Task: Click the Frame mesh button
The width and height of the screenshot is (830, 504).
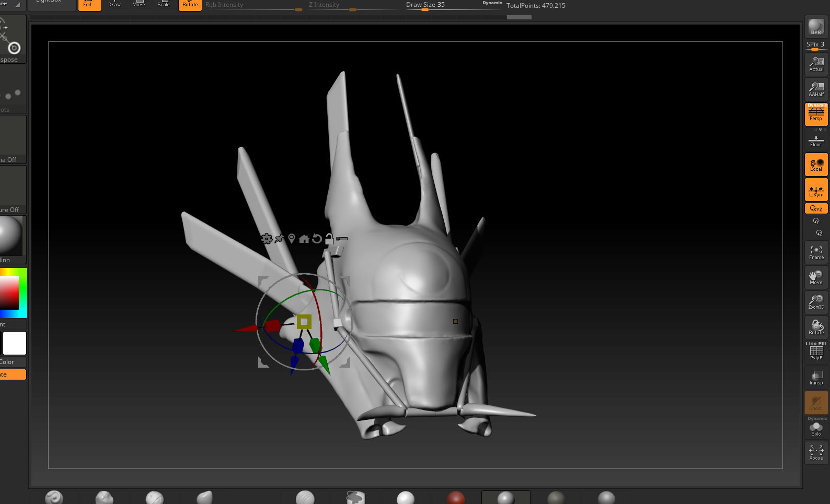Action: [816, 252]
